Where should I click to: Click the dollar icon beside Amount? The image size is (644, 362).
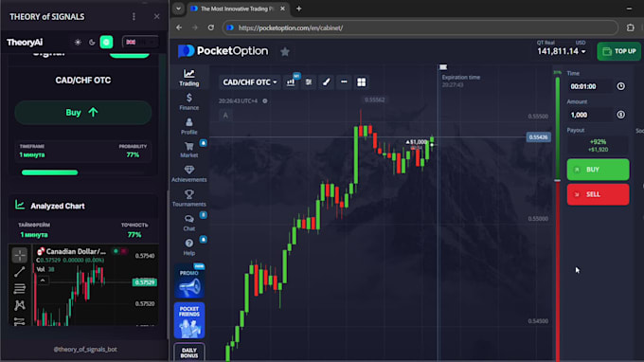[620, 115]
